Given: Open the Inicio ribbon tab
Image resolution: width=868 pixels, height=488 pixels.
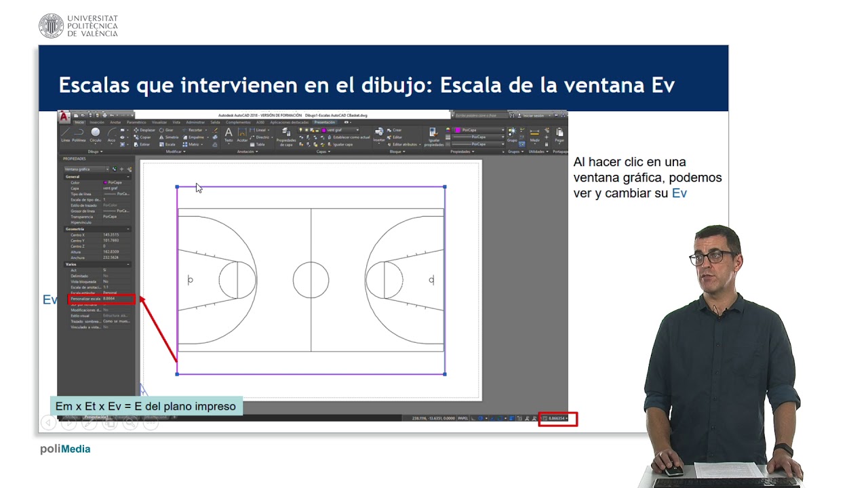Looking at the screenshot, I should pos(79,123).
